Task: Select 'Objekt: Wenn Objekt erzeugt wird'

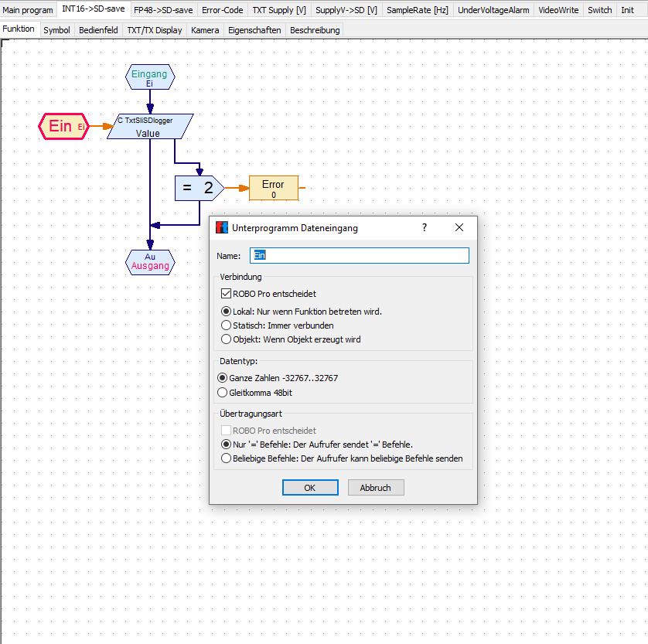Action: tap(291, 339)
